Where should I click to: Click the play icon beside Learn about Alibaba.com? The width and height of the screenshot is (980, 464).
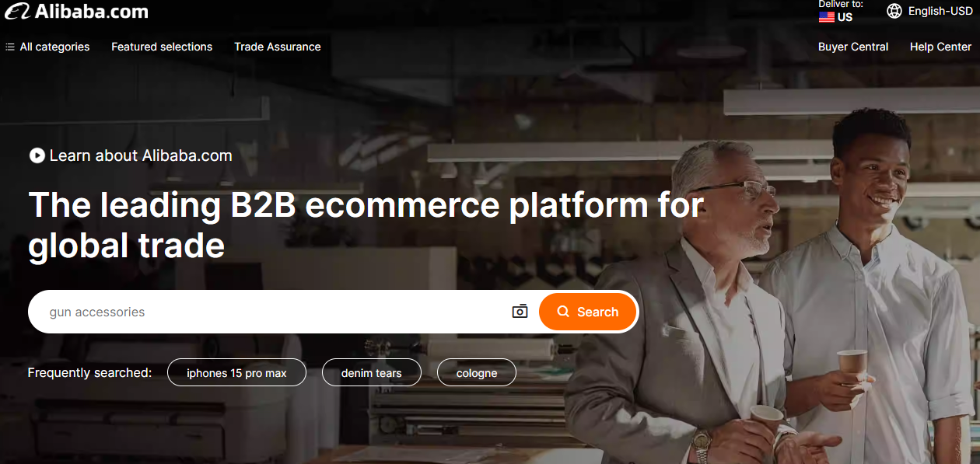click(37, 155)
